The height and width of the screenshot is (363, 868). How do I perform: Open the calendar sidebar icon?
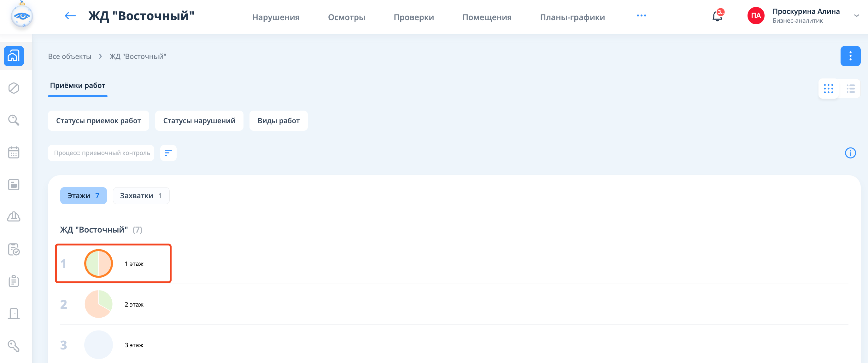(x=14, y=153)
